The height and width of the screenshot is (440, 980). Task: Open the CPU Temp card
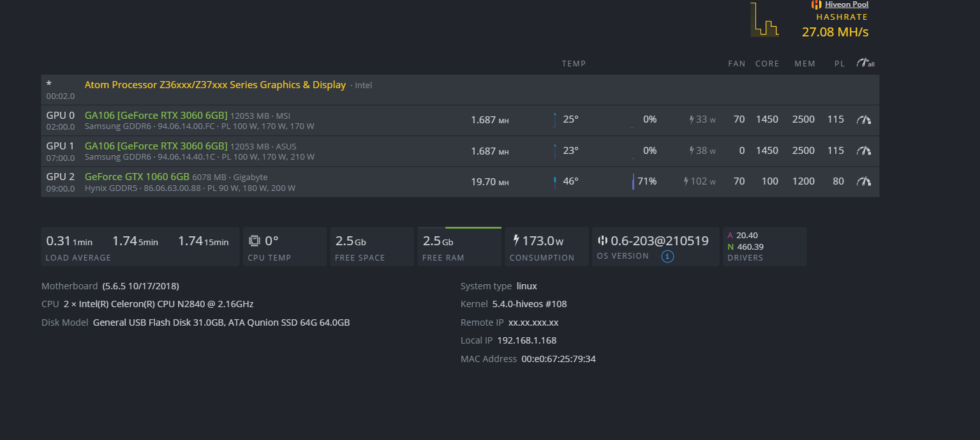(x=285, y=247)
